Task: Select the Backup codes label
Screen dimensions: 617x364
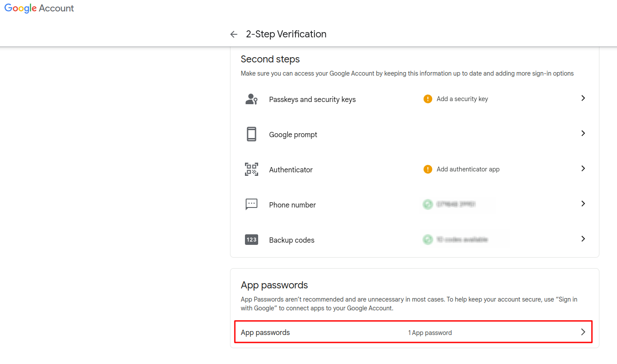Action: tap(292, 240)
